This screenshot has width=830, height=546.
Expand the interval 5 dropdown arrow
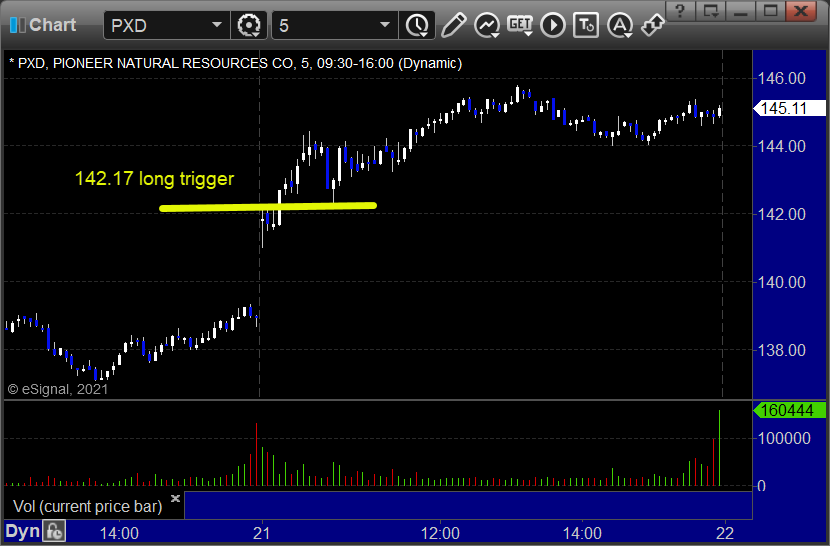coord(385,25)
